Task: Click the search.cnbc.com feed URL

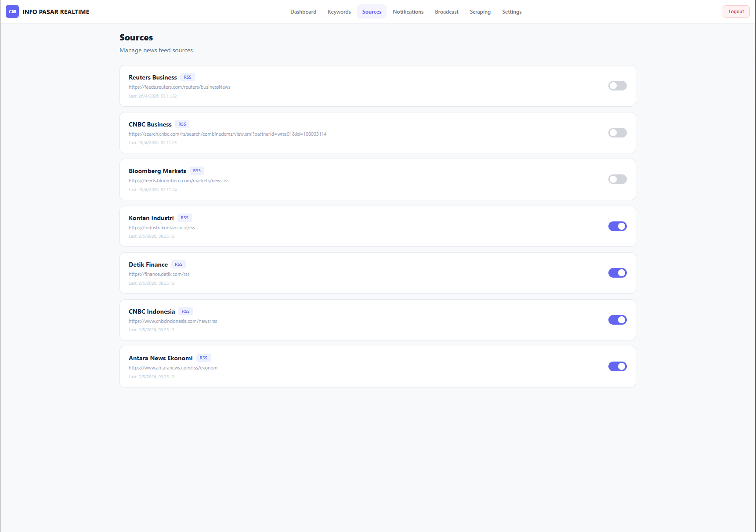Action: pyautogui.click(x=228, y=134)
